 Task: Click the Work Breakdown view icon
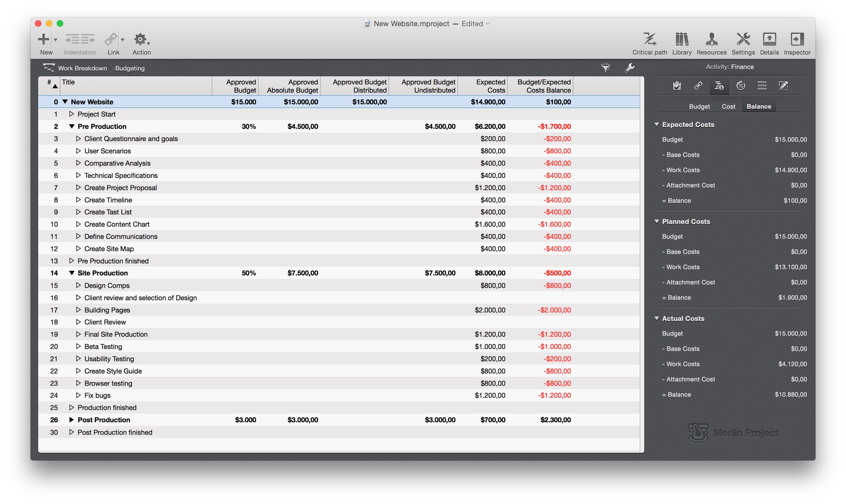(x=49, y=68)
